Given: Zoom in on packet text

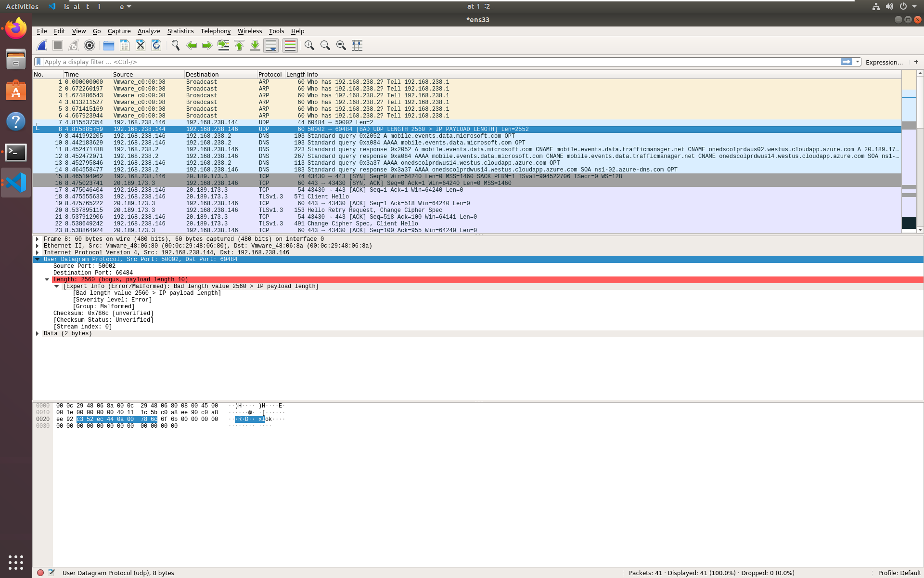Looking at the screenshot, I should point(309,45).
